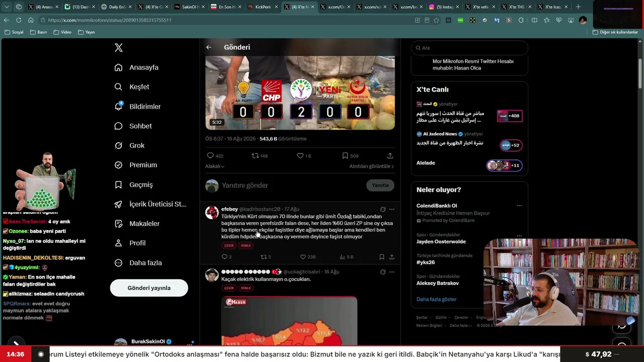Open the Sosyal bookmarks folder

(14, 32)
